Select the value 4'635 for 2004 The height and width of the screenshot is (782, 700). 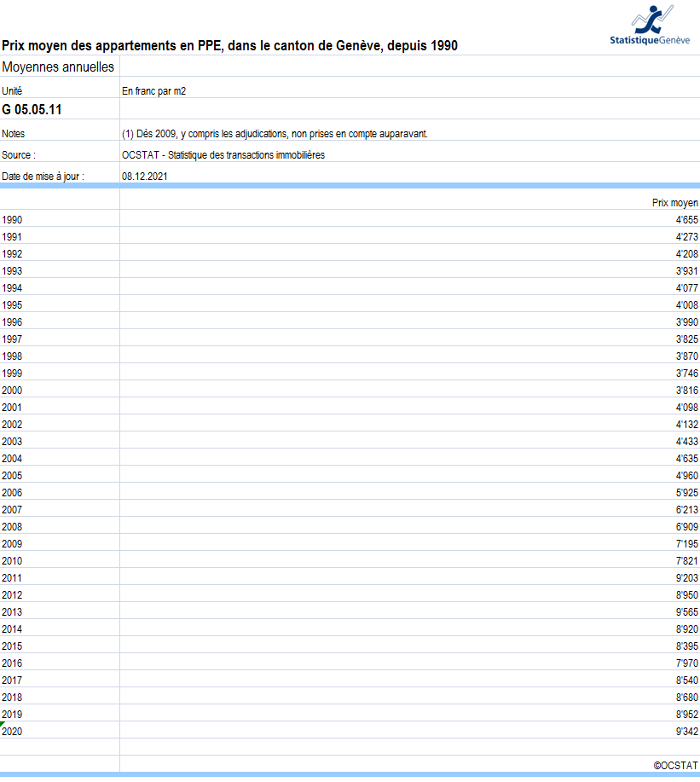click(x=687, y=458)
